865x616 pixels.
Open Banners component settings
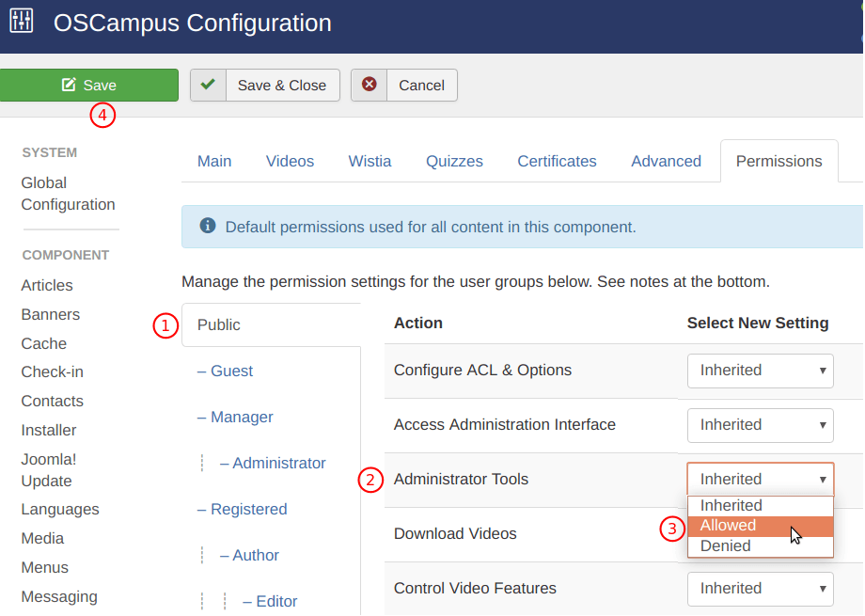coord(50,315)
